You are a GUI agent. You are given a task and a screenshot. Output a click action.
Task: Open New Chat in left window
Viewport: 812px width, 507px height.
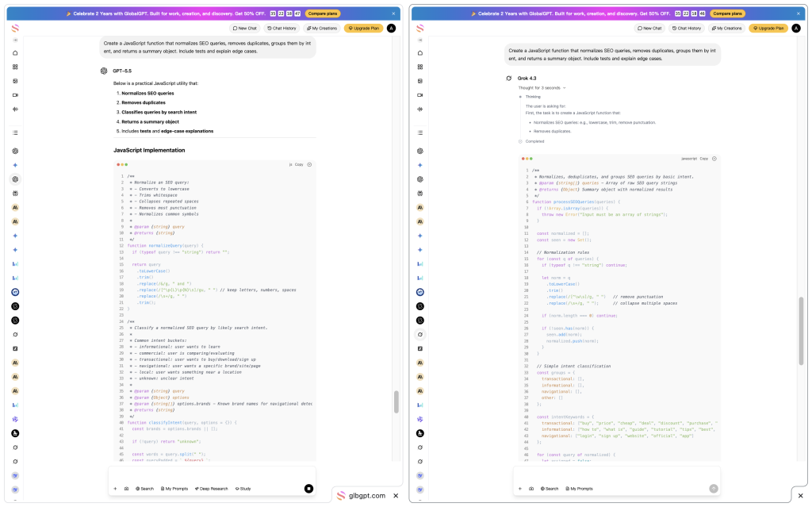tap(244, 28)
